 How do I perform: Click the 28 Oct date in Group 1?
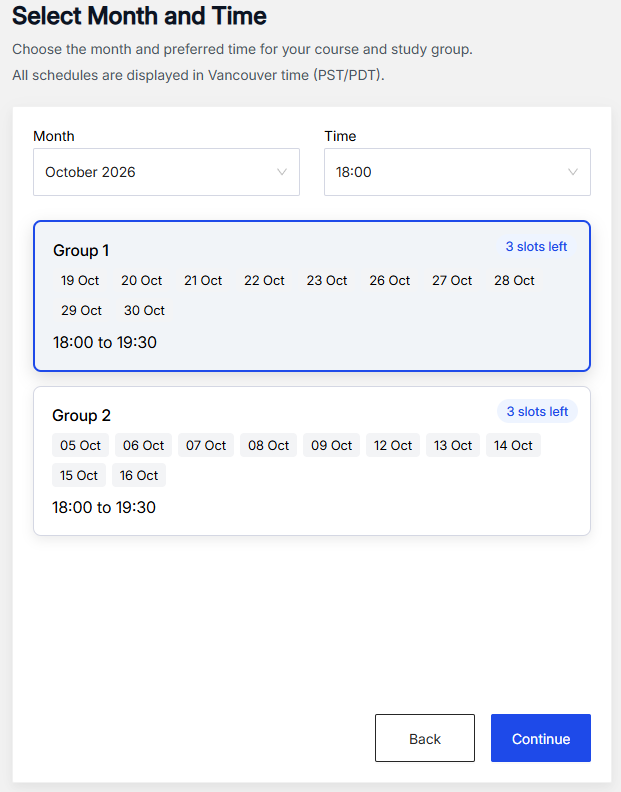(x=514, y=280)
